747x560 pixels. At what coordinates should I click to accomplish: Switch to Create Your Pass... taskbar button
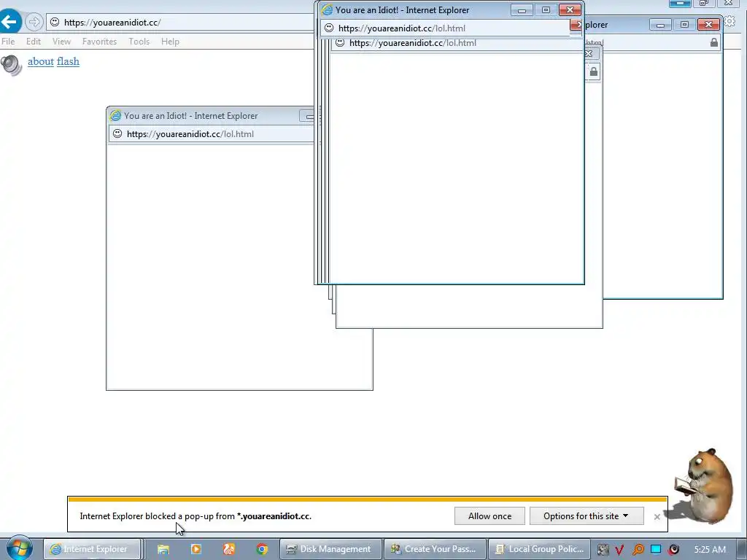pyautogui.click(x=435, y=549)
